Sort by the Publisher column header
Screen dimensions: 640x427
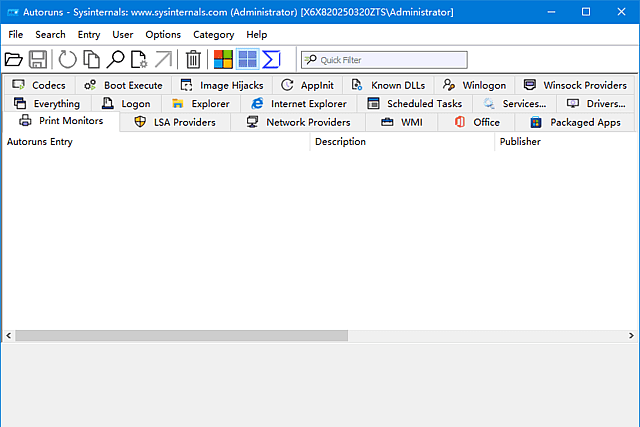coord(567,142)
